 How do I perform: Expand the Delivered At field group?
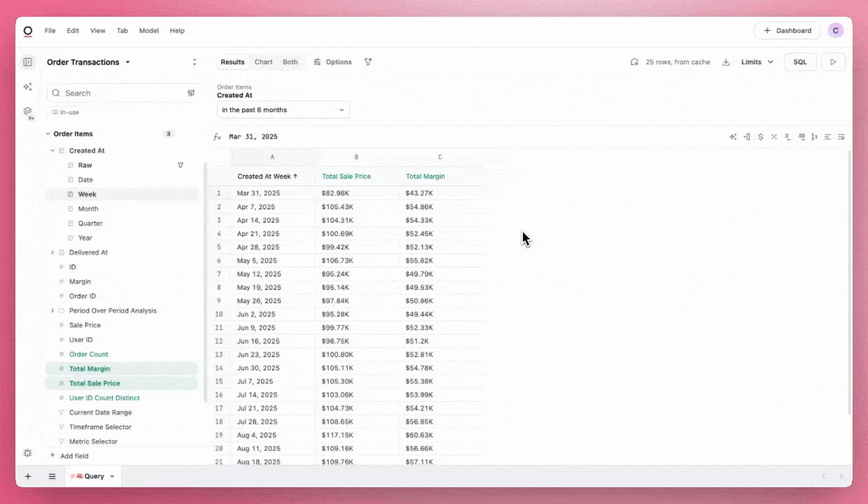(x=52, y=252)
